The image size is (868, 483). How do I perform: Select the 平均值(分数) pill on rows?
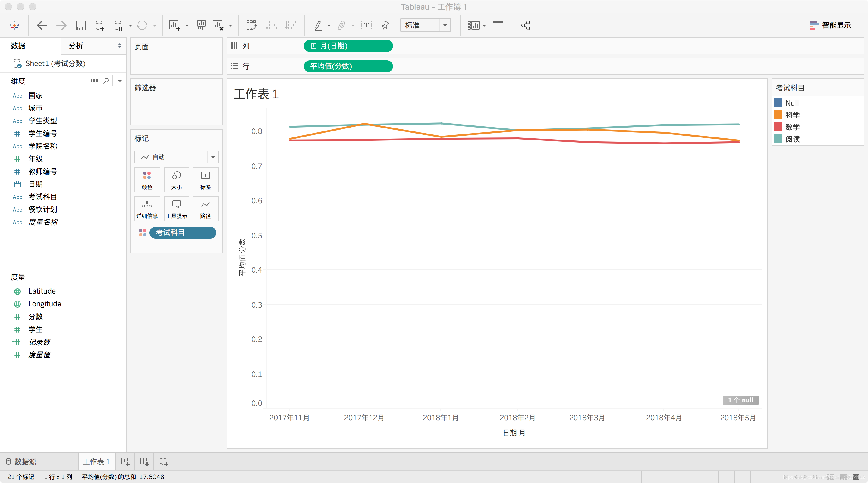(x=348, y=66)
